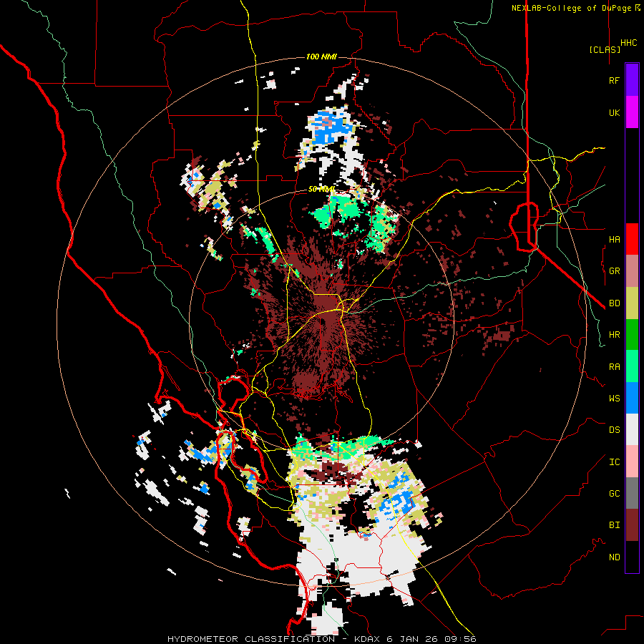
Task: Click the BD legend label
Action: click(614, 303)
